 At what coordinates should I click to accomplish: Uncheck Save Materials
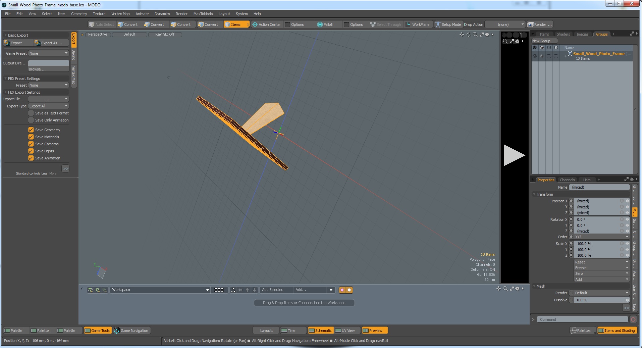(31, 137)
